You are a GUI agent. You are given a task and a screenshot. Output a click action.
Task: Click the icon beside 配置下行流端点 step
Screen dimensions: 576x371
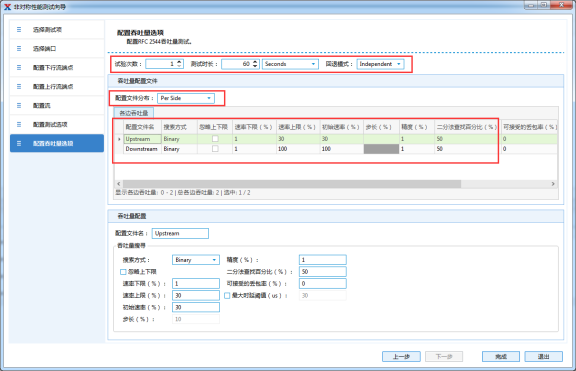pyautogui.click(x=19, y=68)
